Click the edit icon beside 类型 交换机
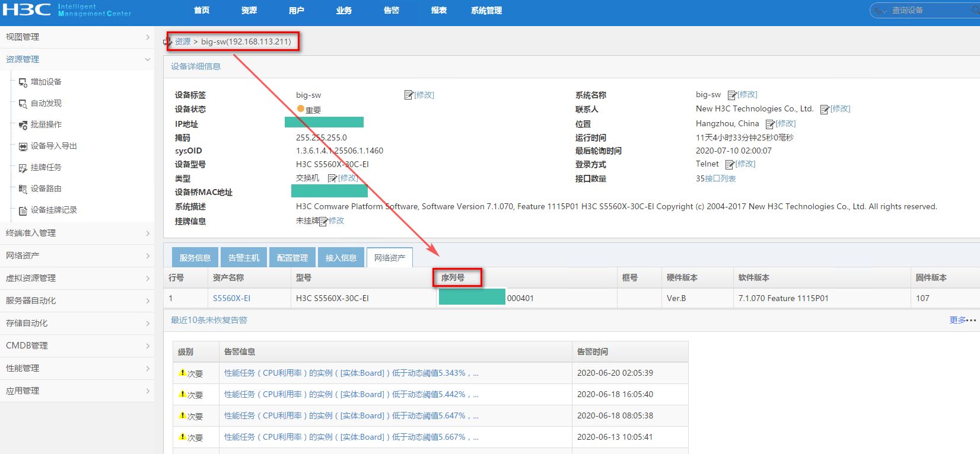The image size is (980, 454). 332,178
